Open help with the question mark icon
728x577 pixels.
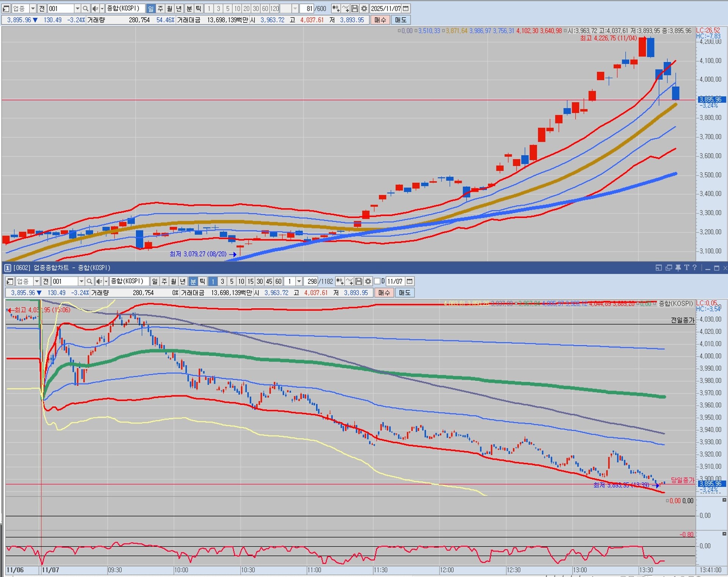(695, 268)
